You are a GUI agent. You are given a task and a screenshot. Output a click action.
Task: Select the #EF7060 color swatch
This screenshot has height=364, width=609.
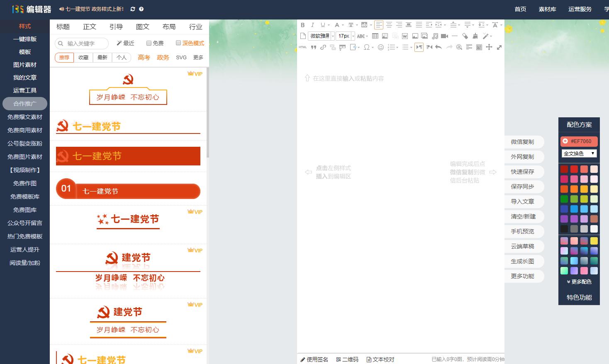(x=579, y=141)
